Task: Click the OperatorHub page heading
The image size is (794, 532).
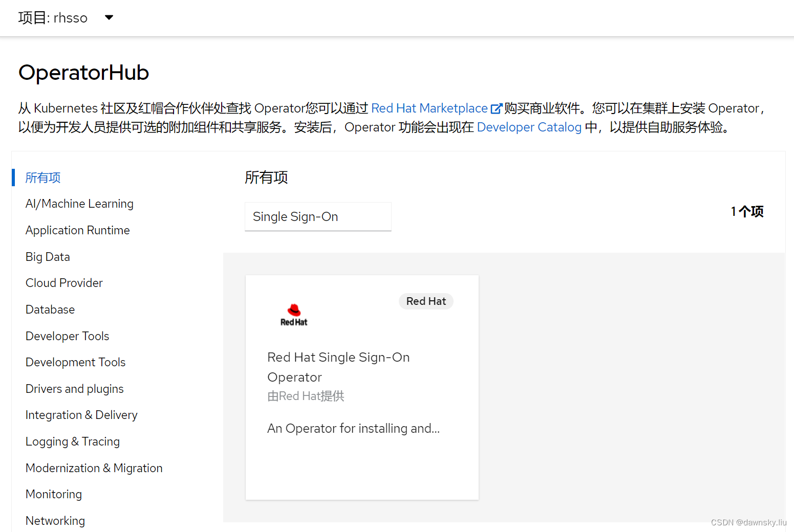Action: pyautogui.click(x=83, y=73)
